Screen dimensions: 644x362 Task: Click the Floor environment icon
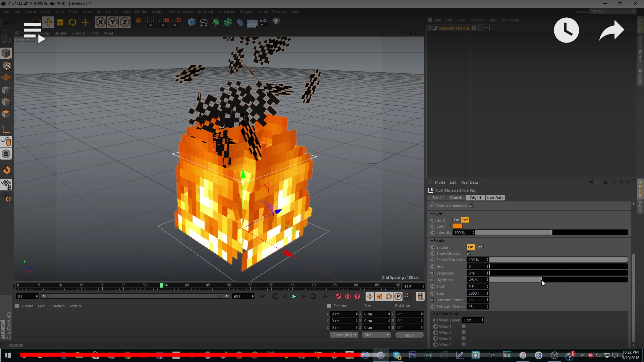[x=252, y=22]
